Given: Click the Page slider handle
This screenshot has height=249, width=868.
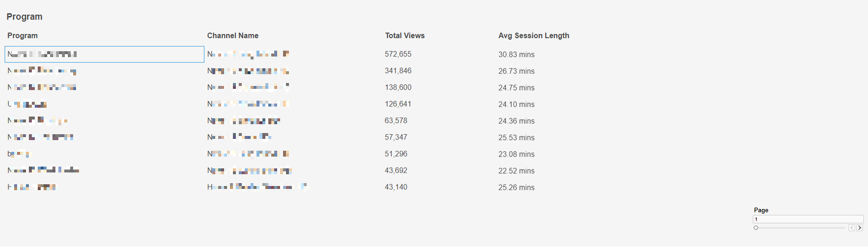Looking at the screenshot, I should pos(756,228).
